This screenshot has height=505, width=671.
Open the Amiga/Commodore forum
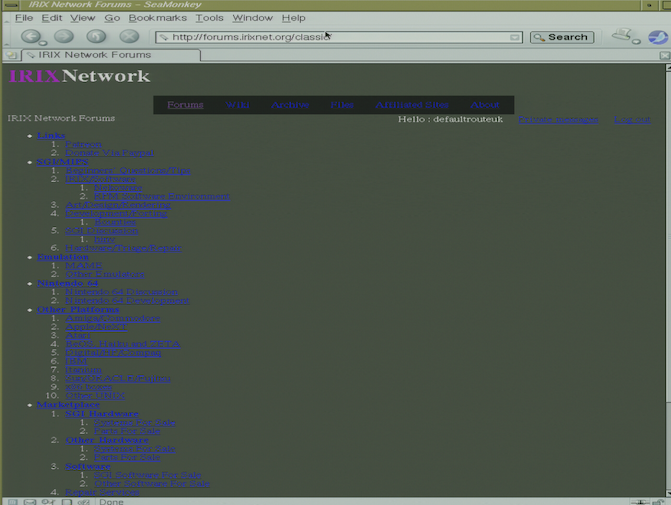113,318
